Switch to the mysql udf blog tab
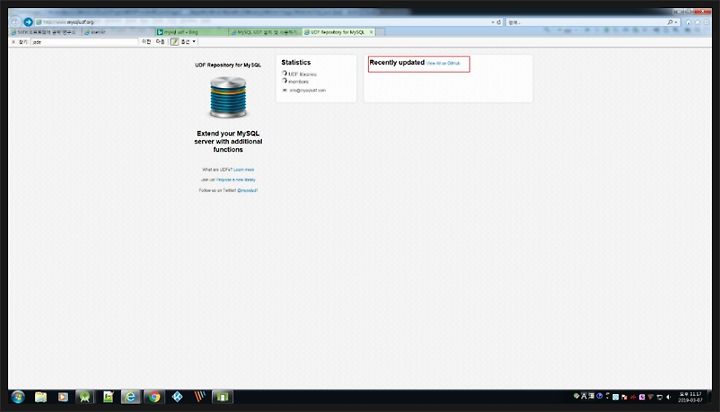The height and width of the screenshot is (412, 720). tap(191, 32)
